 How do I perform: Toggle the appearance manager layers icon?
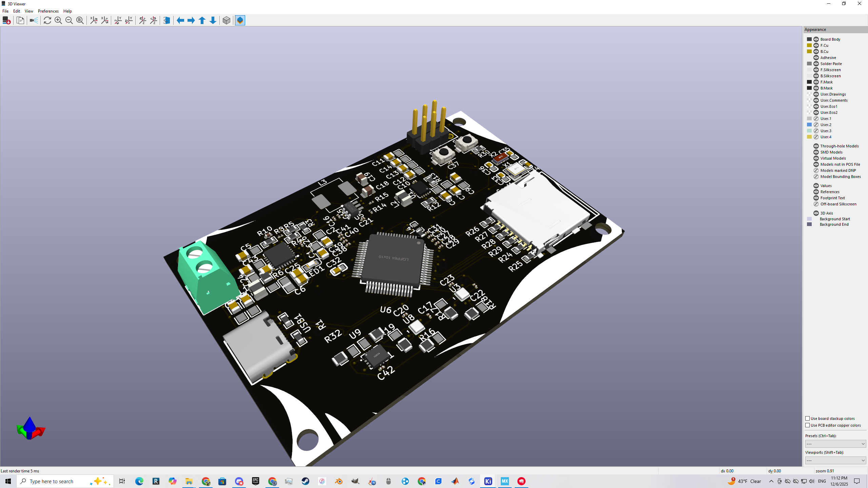(240, 20)
